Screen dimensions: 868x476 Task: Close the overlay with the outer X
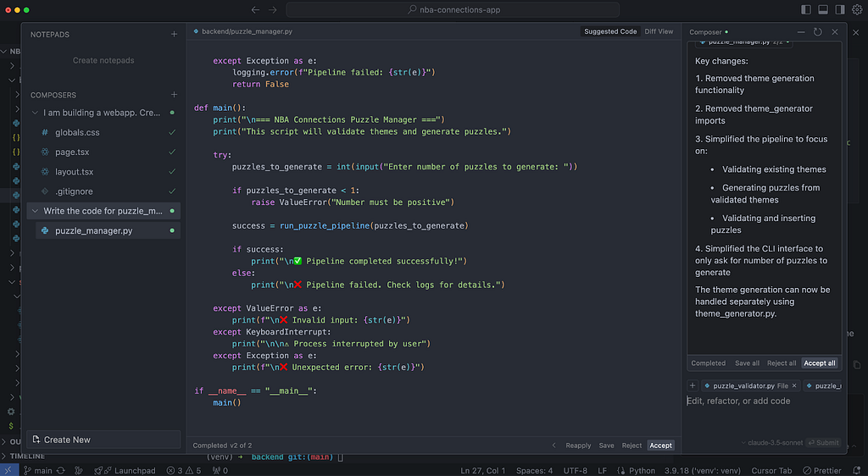coord(856,33)
